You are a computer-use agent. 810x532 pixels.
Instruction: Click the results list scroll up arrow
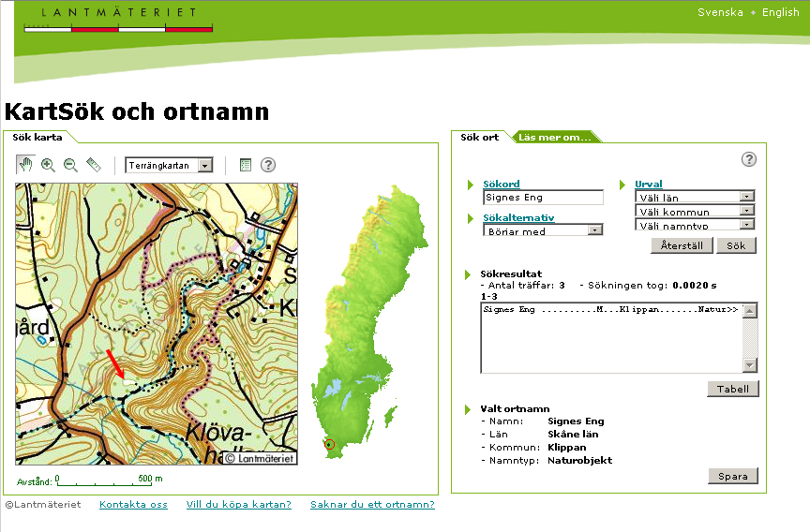point(750,311)
